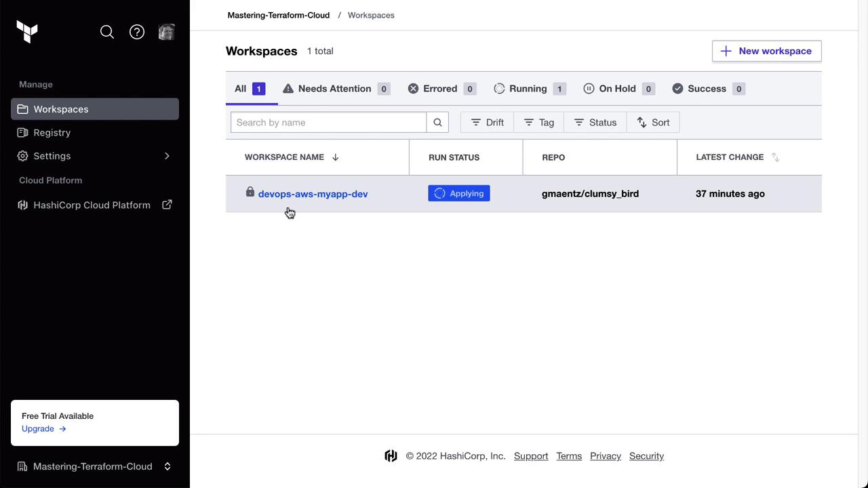This screenshot has height=488, width=868.
Task: Open the Terms footer link
Action: coord(569,456)
